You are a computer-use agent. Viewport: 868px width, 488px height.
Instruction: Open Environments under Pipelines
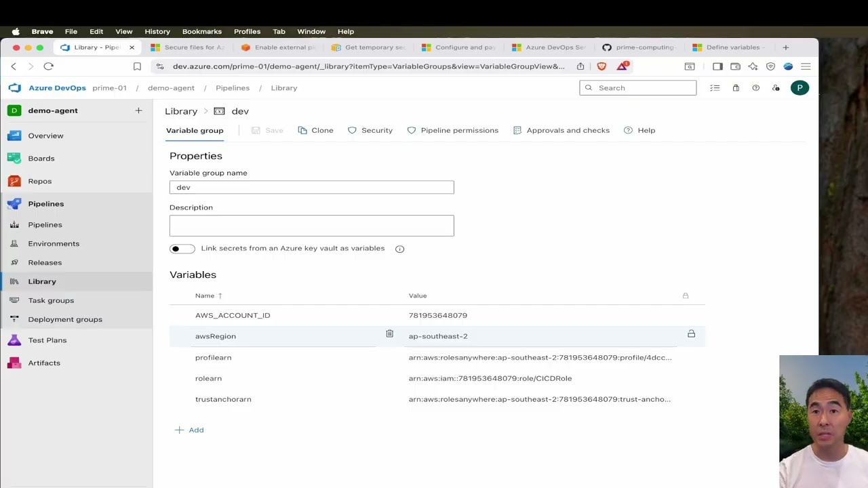54,243
